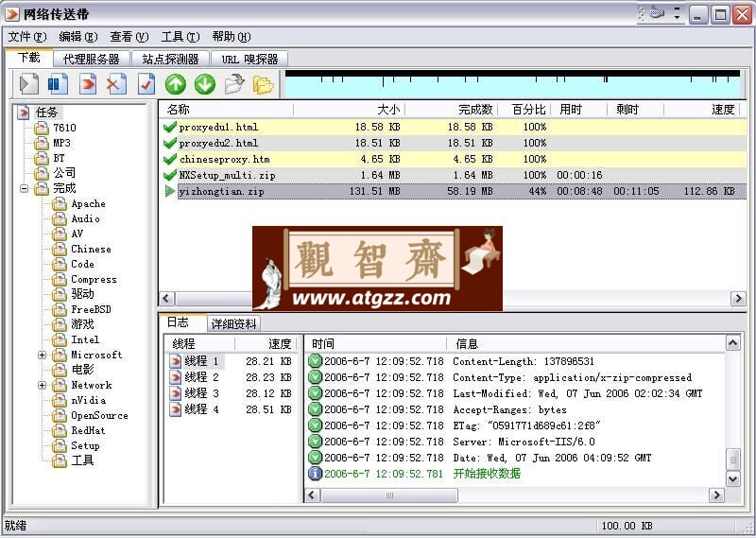The width and height of the screenshot is (756, 538).
Task: Click the folder icon beside Apache
Action: pyautogui.click(x=59, y=203)
